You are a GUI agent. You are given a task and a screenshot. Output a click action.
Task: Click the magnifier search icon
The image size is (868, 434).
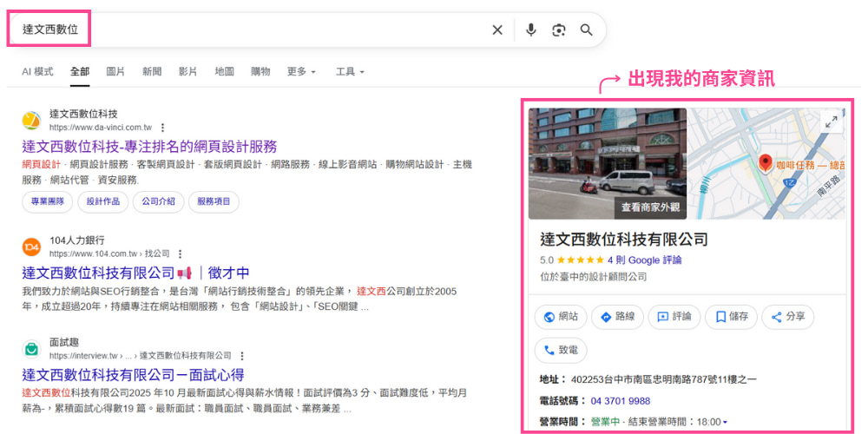click(x=587, y=30)
